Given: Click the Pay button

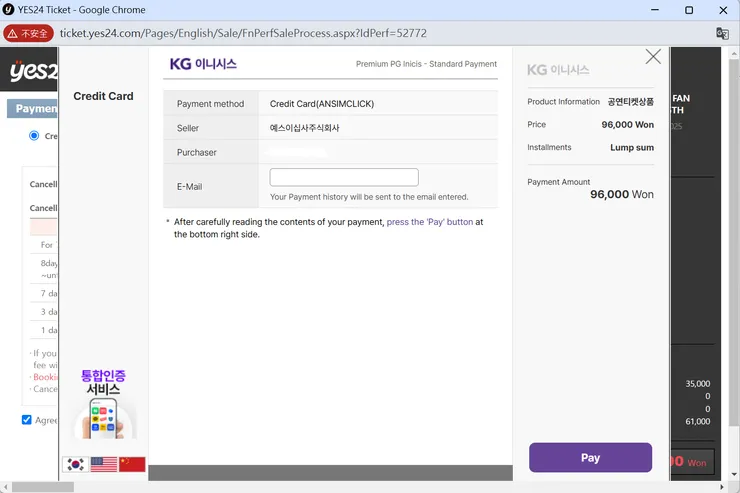Looking at the screenshot, I should 590,457.
